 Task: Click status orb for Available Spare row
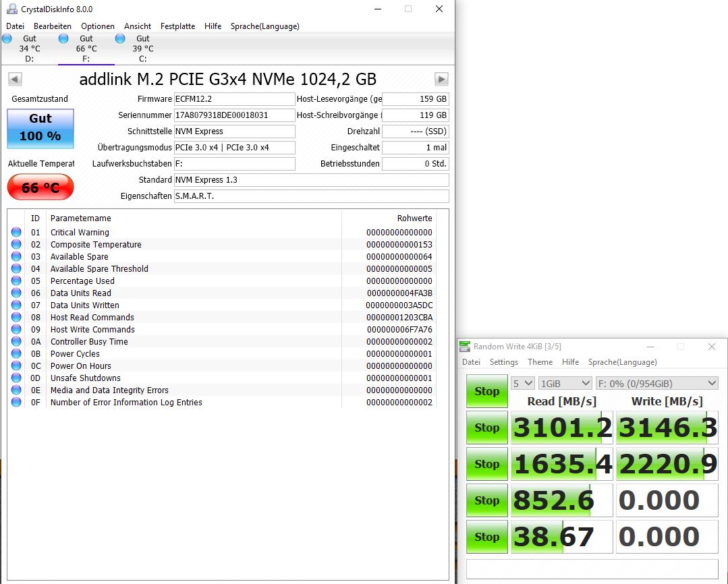(x=16, y=256)
